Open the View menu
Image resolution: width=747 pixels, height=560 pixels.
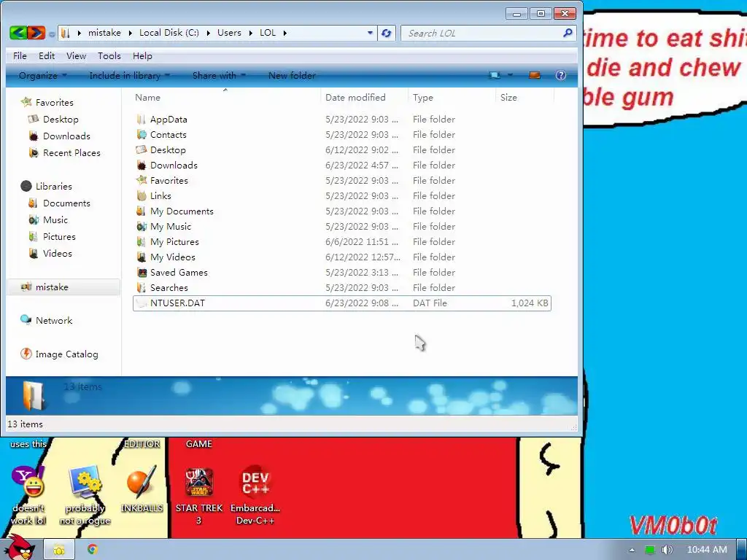coord(76,55)
